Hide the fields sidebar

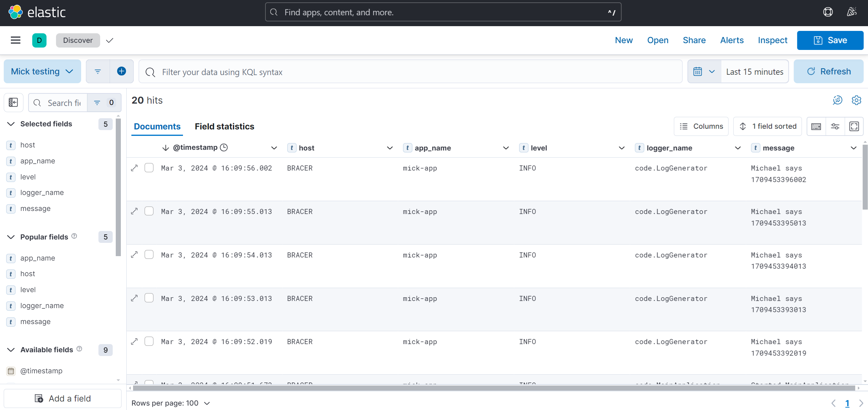(x=14, y=102)
